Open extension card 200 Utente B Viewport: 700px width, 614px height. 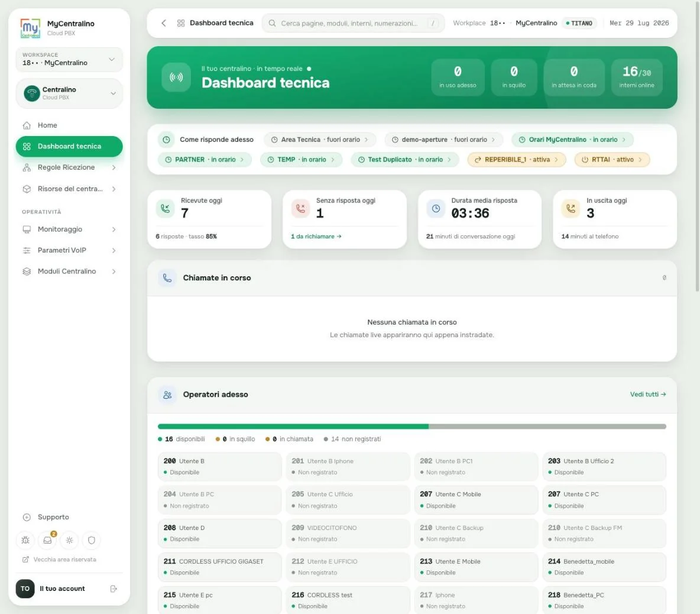point(220,467)
